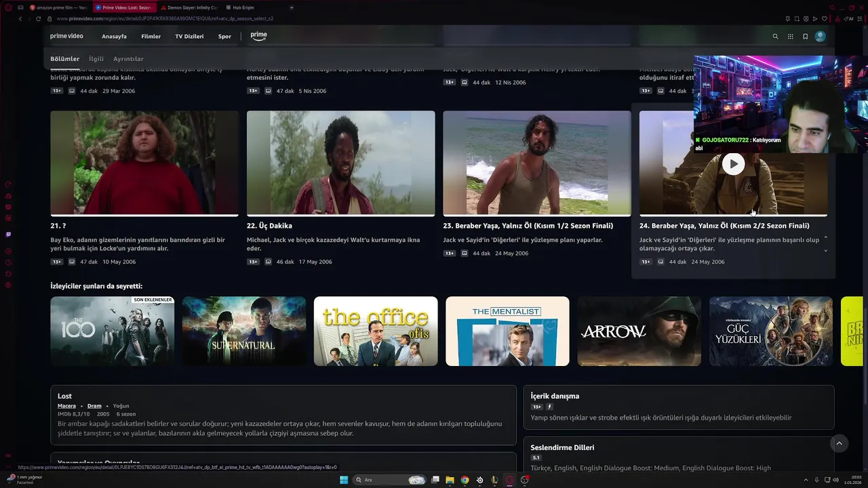Open the Windows Start button
868x488 pixels.
(x=344, y=480)
